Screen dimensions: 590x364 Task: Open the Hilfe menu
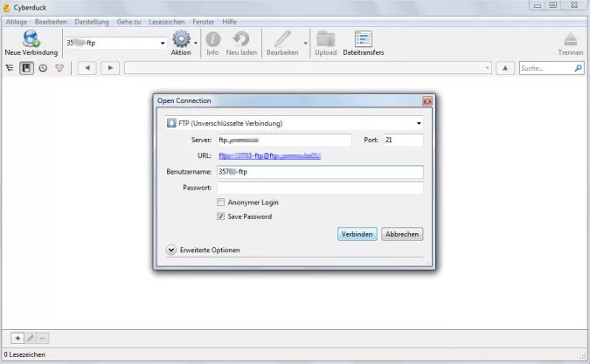(x=229, y=22)
